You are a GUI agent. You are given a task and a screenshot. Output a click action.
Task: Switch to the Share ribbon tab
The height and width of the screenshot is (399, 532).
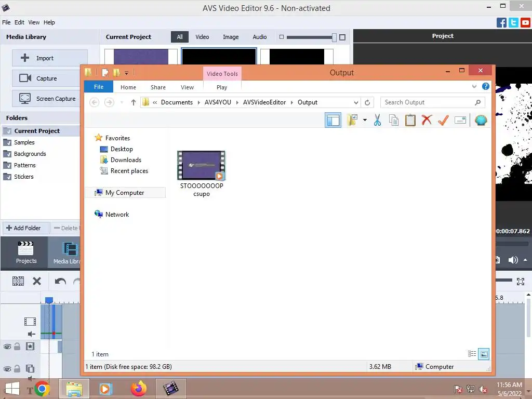click(x=158, y=87)
